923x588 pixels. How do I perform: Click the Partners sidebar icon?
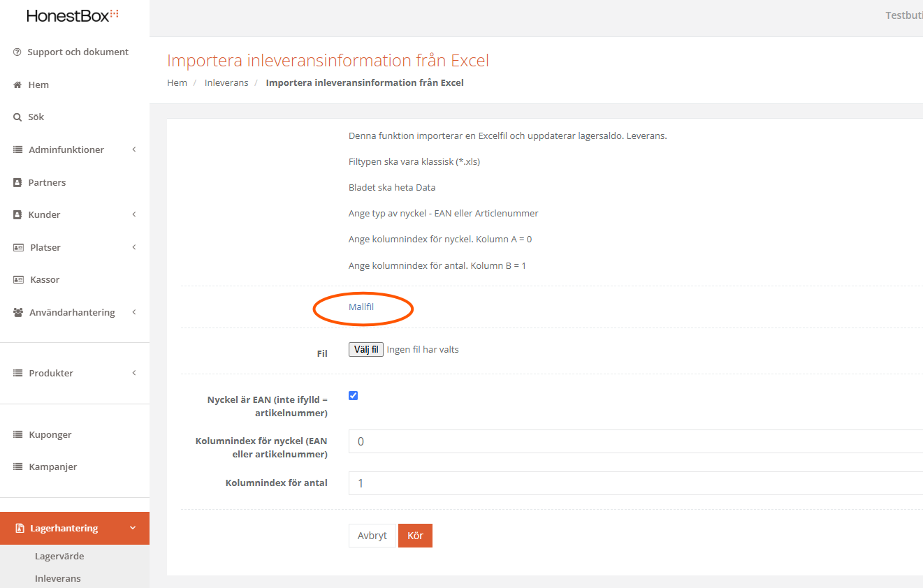18,182
